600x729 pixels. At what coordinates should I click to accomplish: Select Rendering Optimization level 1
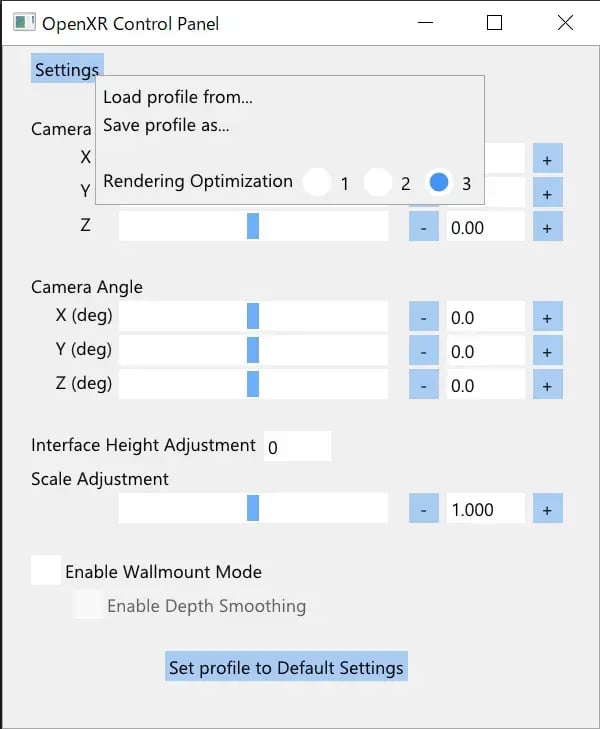tap(317, 182)
